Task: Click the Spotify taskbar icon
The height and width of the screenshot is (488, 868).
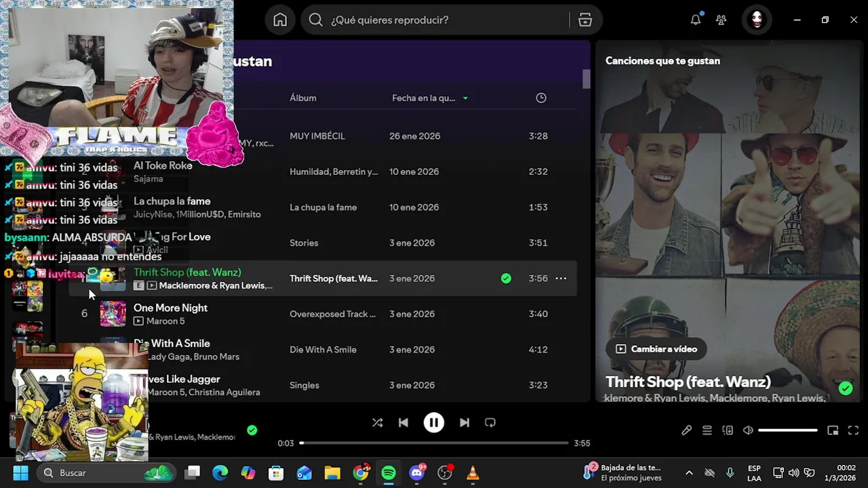Action: 389,473
